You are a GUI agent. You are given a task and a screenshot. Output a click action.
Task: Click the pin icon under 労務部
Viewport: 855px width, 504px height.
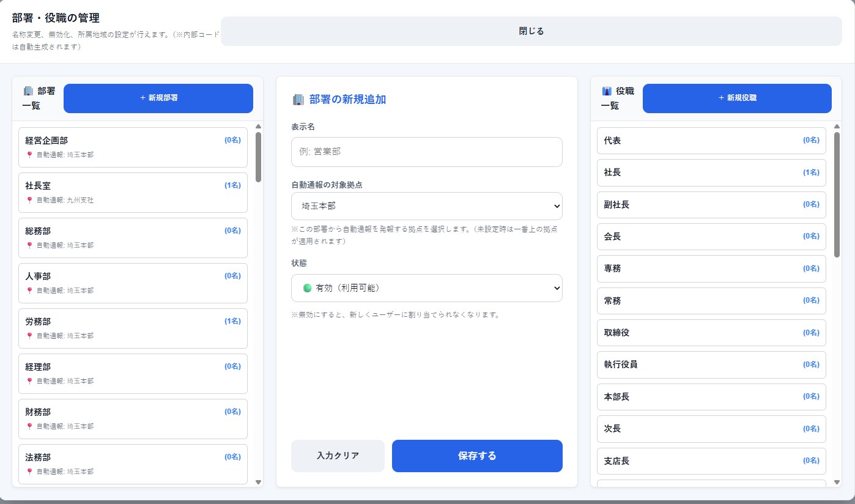[29, 336]
